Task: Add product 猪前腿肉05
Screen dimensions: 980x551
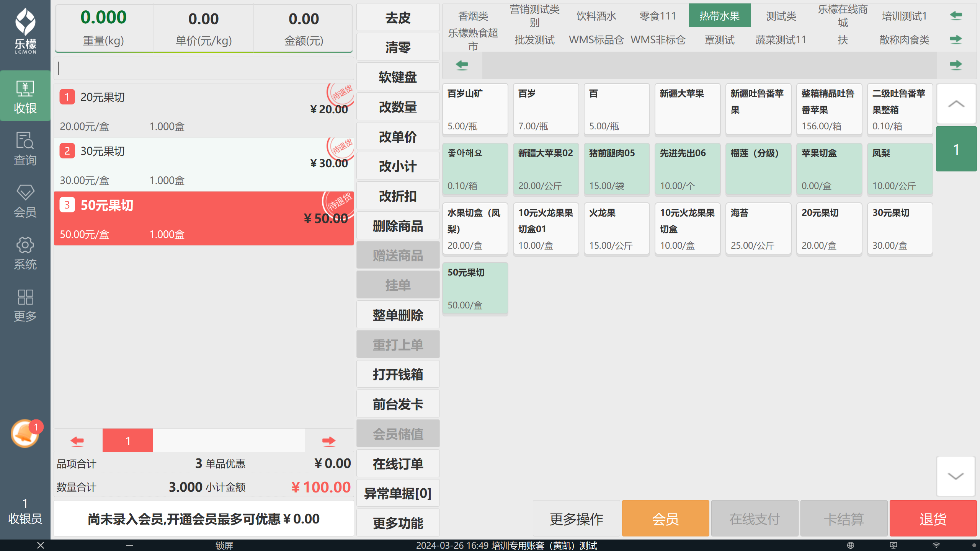Action: point(617,169)
